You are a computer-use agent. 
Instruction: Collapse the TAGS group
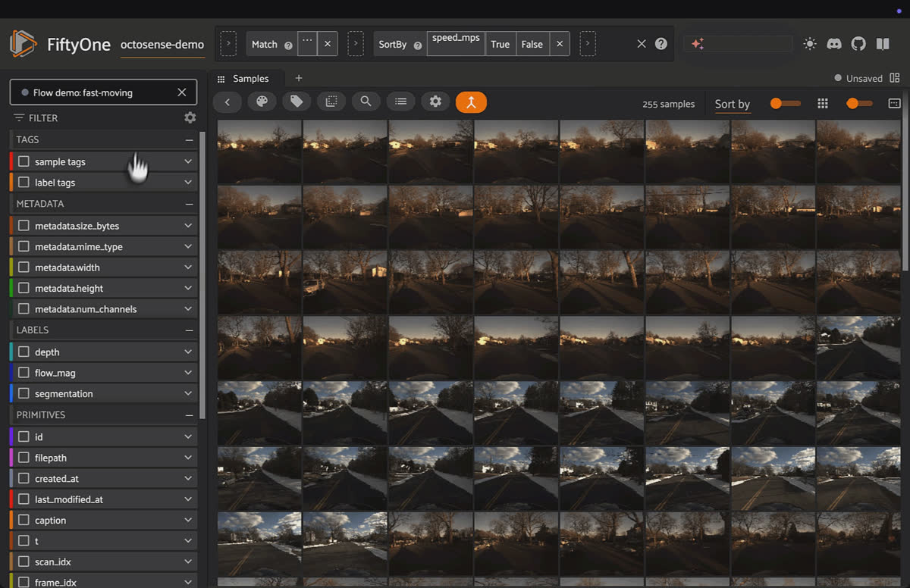pyautogui.click(x=189, y=140)
